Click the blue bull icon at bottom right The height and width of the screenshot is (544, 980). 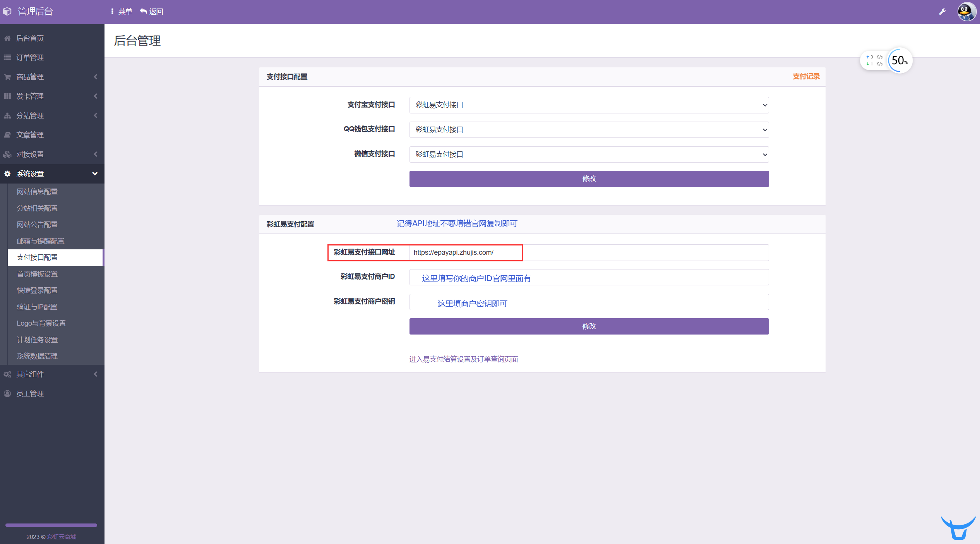coord(958,528)
